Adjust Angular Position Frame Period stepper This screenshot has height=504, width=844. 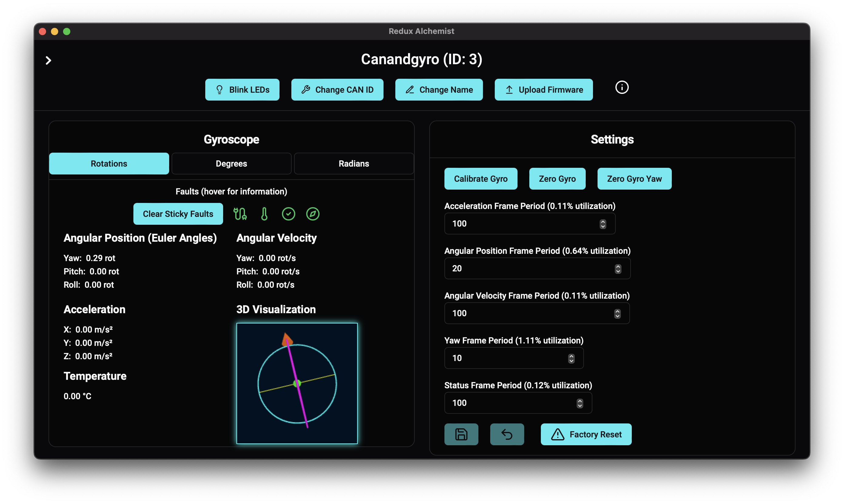pyautogui.click(x=618, y=269)
